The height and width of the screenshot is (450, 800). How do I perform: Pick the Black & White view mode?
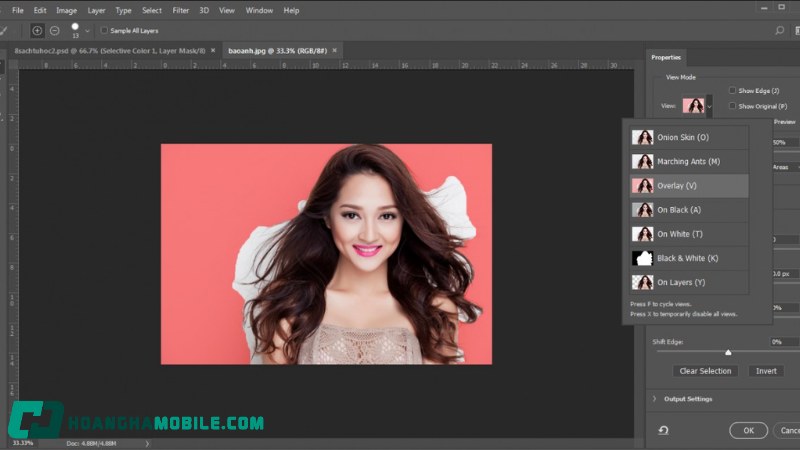coord(688,258)
